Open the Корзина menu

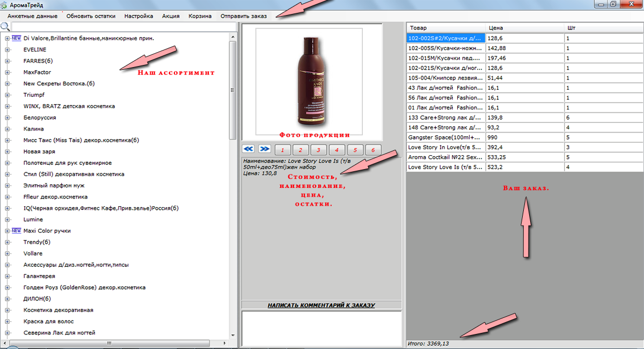200,16
